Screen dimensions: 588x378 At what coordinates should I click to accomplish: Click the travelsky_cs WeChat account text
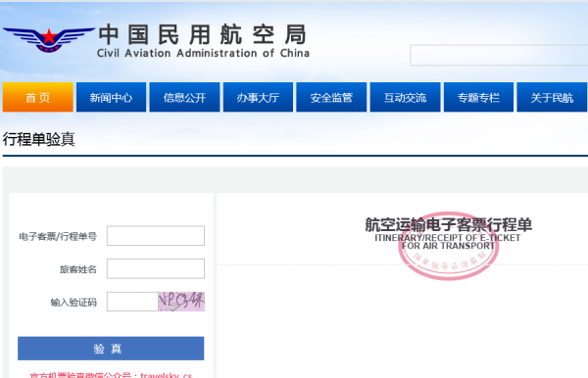(167, 375)
